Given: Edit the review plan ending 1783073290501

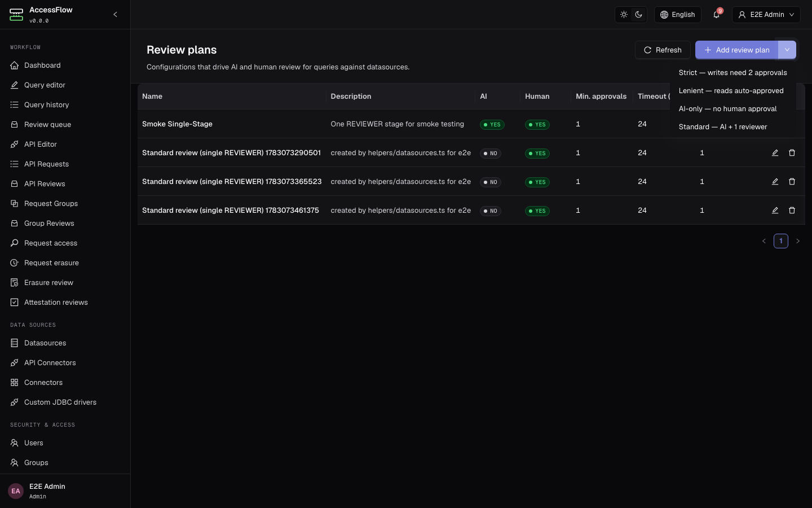Looking at the screenshot, I should (x=775, y=153).
